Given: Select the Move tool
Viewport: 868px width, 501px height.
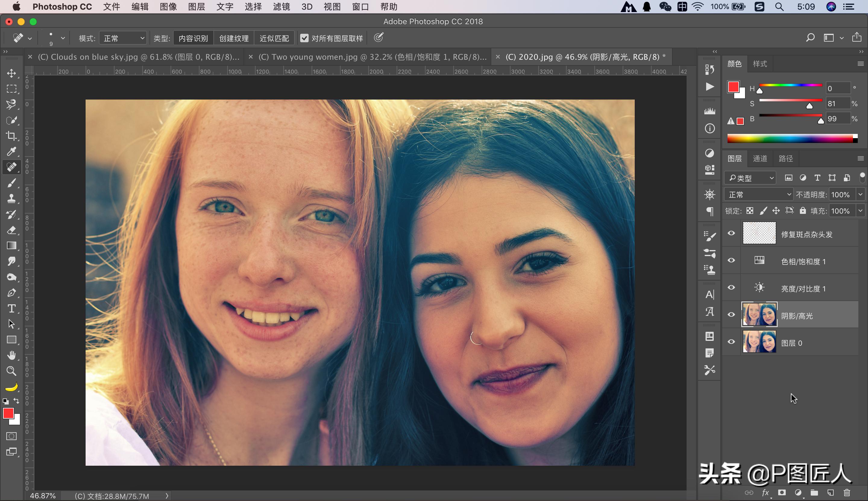Looking at the screenshot, I should tap(11, 73).
